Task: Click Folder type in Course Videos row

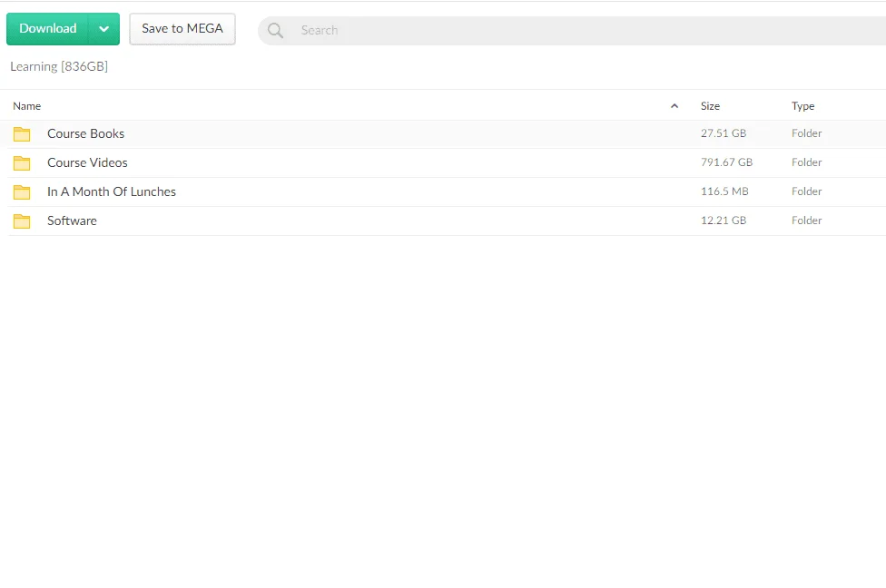Action: (806, 162)
